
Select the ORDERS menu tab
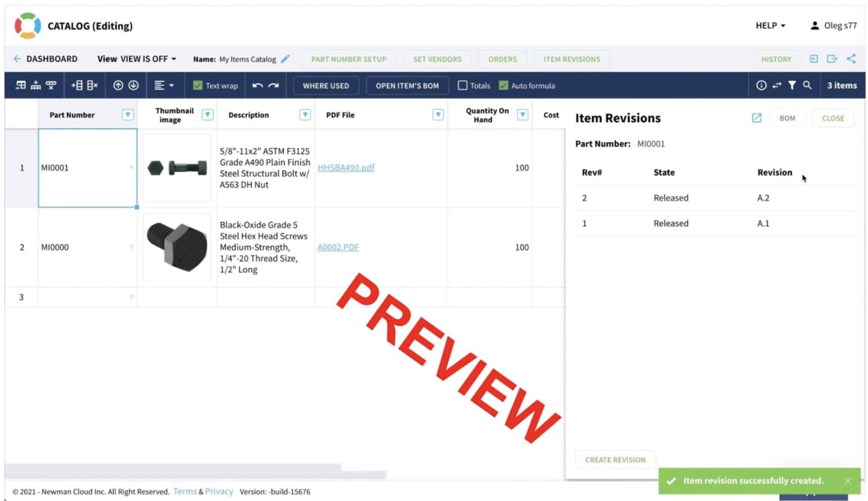(503, 59)
